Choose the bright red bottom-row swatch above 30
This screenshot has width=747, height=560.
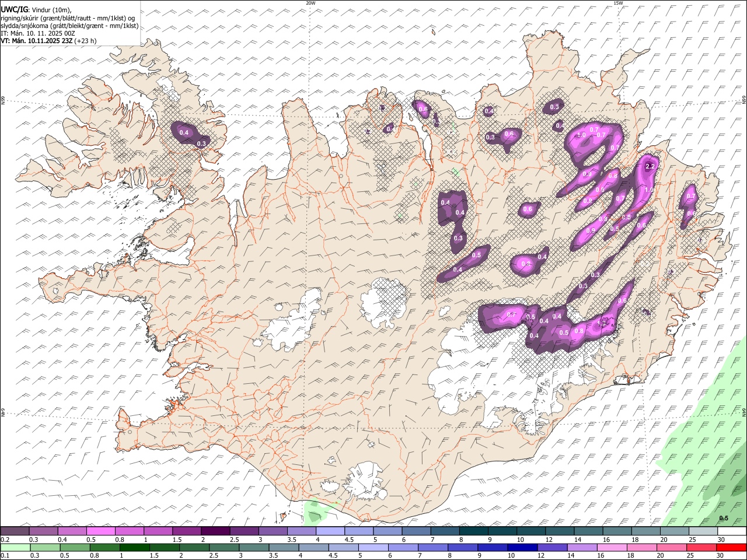click(732, 547)
